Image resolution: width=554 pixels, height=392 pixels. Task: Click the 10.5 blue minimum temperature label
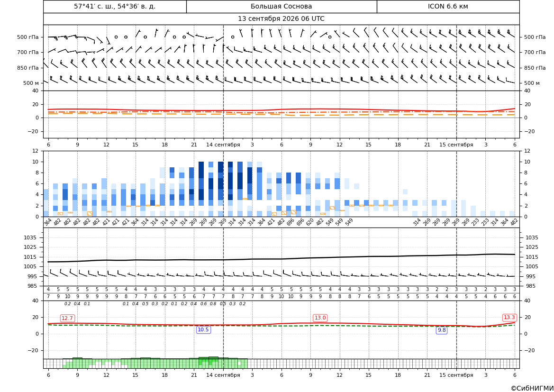click(203, 330)
